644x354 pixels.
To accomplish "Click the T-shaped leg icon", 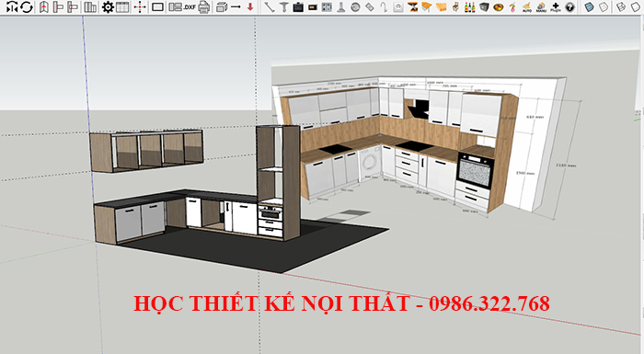I will pos(283,6).
